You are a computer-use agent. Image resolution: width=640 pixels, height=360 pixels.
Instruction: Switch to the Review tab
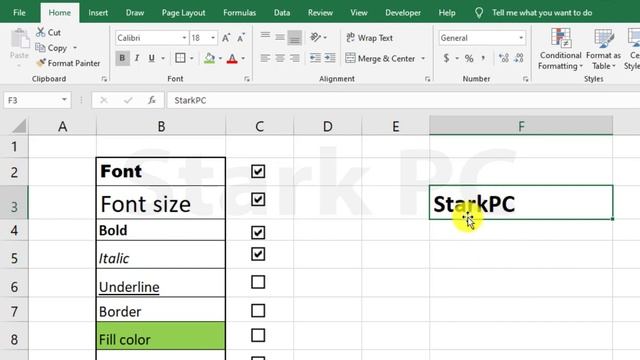320,13
